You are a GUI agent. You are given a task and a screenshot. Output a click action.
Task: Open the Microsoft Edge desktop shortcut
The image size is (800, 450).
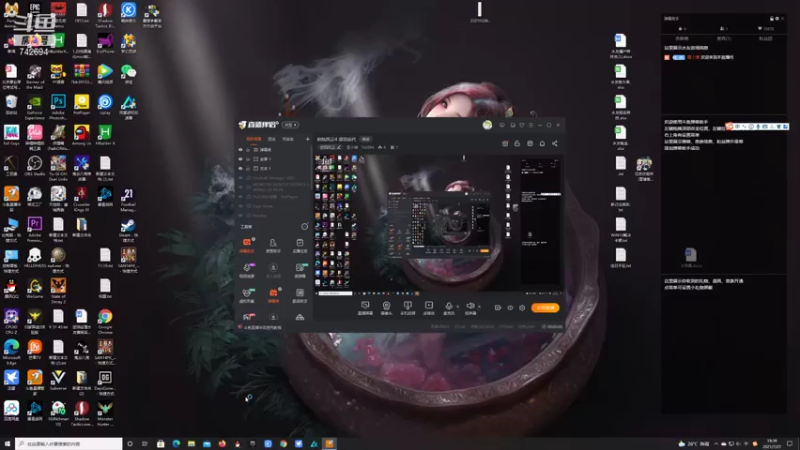click(11, 352)
